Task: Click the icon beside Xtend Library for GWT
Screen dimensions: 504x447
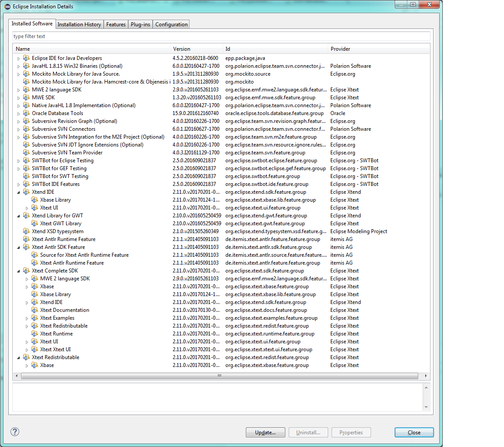Action: click(26, 216)
